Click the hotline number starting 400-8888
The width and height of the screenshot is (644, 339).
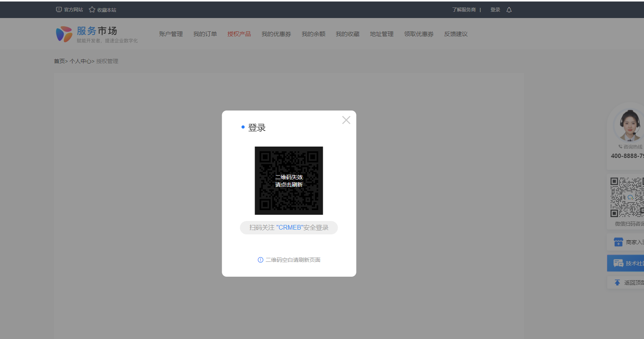(x=627, y=156)
